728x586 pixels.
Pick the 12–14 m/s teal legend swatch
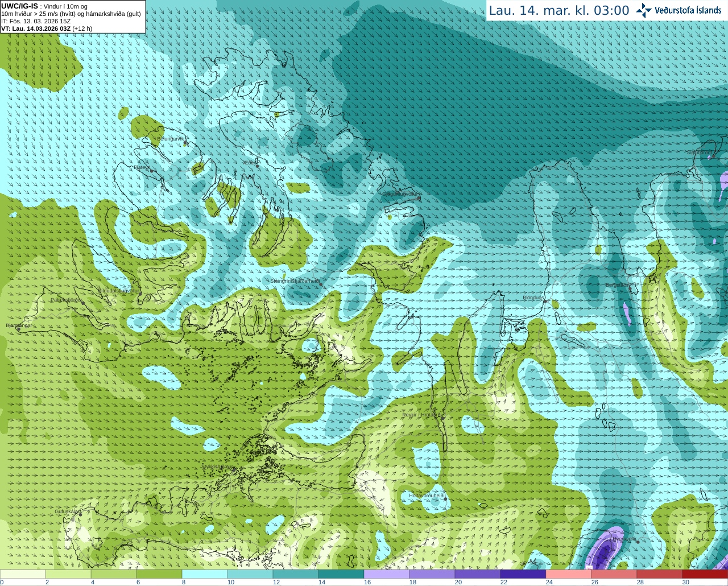296,574
